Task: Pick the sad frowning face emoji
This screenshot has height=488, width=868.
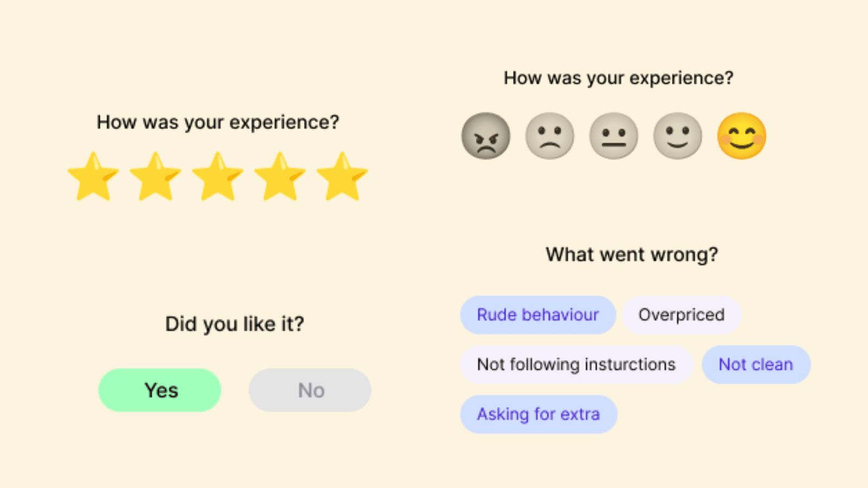Action: (x=550, y=136)
